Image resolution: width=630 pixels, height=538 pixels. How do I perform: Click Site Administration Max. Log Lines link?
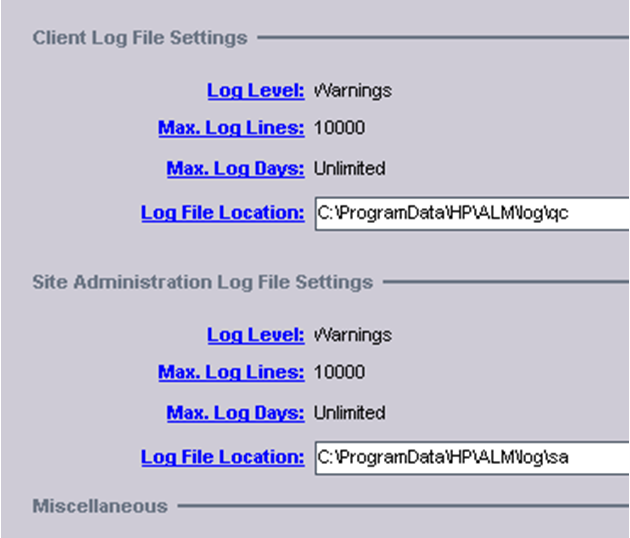tap(231, 372)
